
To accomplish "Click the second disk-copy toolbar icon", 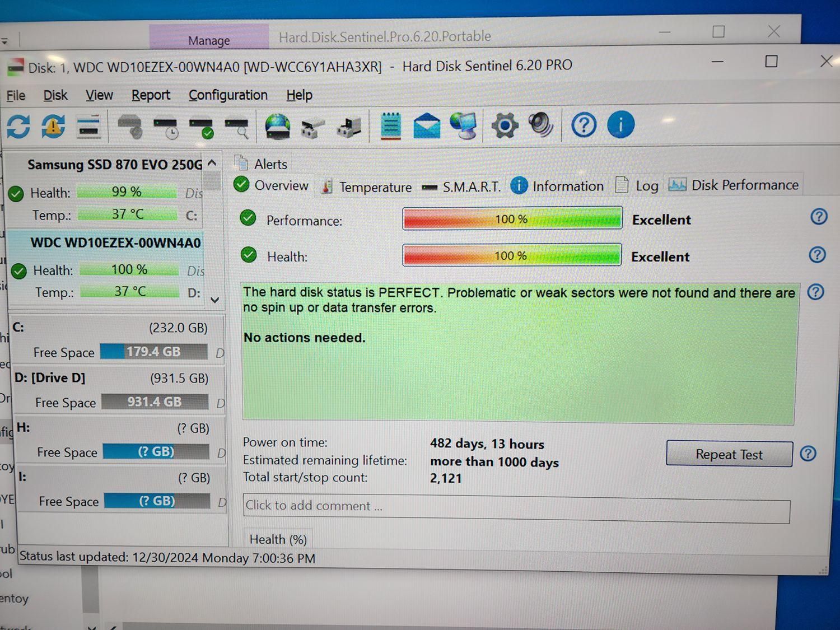I will (349, 127).
